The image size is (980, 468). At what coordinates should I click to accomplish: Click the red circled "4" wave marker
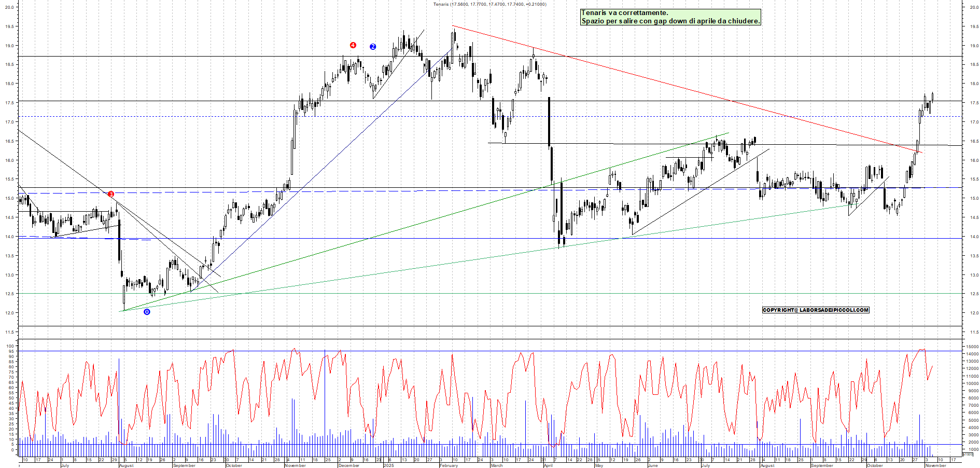[353, 45]
